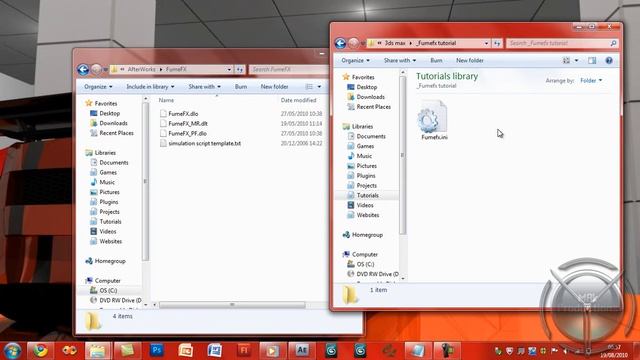
Task: Click the Search FumeFX field
Action: click(x=289, y=69)
